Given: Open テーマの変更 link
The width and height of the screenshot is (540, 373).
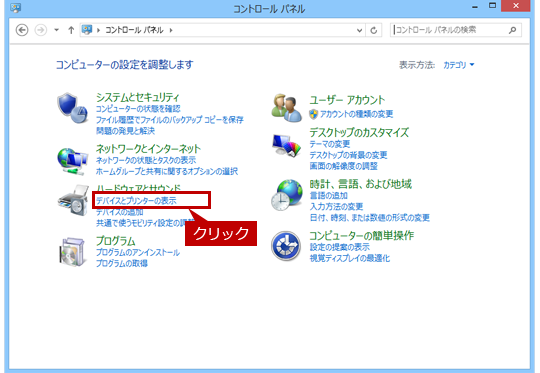Looking at the screenshot, I should click(330, 144).
